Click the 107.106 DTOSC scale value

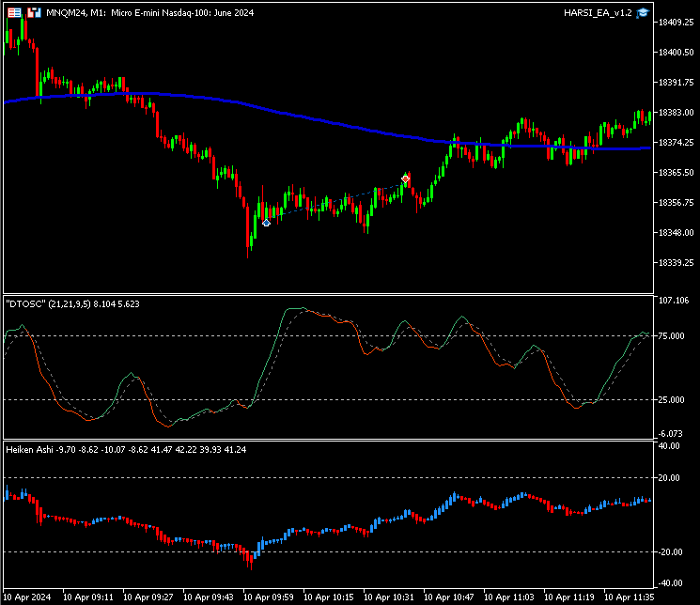pos(674,301)
